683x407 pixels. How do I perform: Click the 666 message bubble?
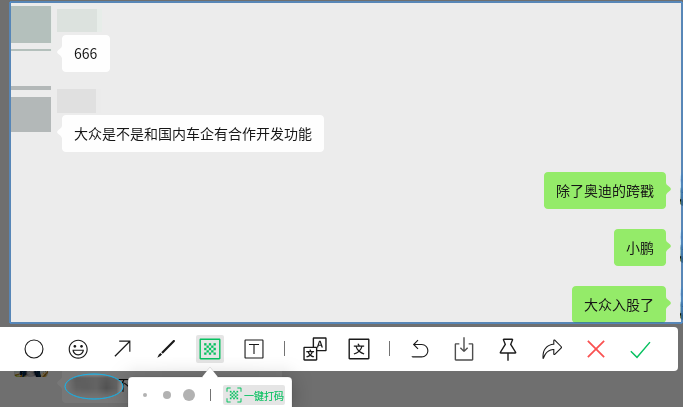point(86,54)
